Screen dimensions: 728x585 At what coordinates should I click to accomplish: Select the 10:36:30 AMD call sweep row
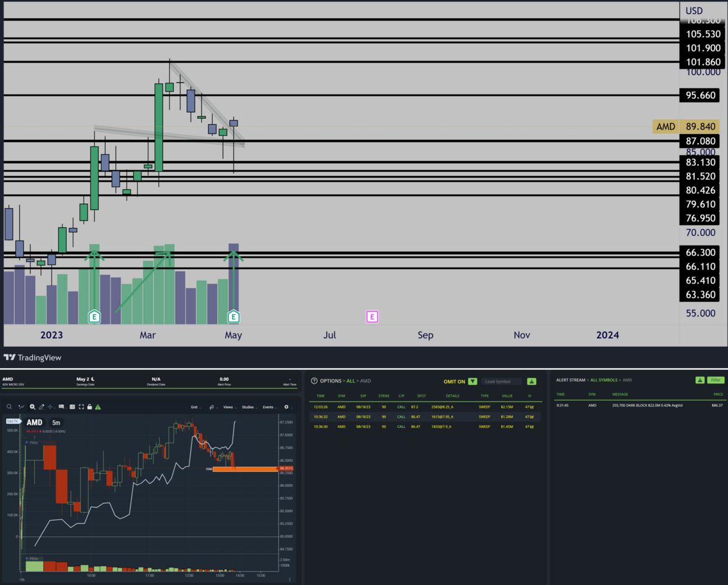425,426
